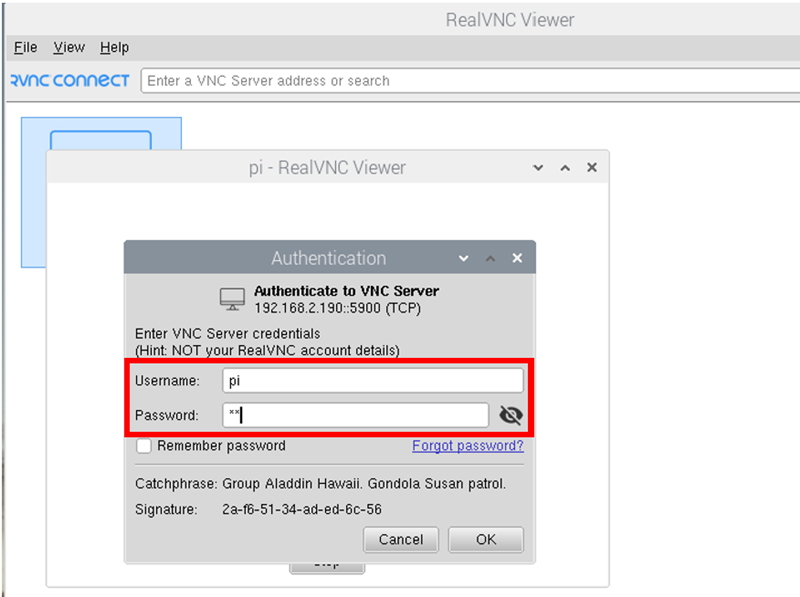Focus the VNC Server address search field
The height and width of the screenshot is (597, 800).
[470, 81]
